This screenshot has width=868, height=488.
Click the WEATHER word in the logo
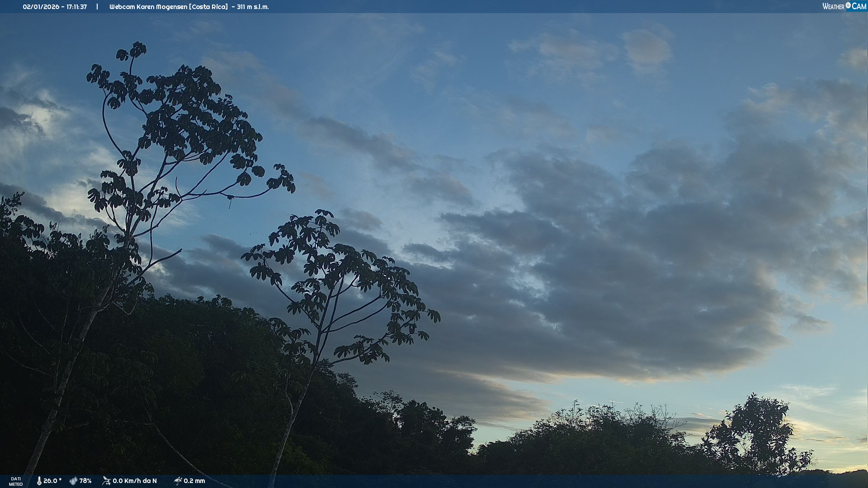[833, 6]
